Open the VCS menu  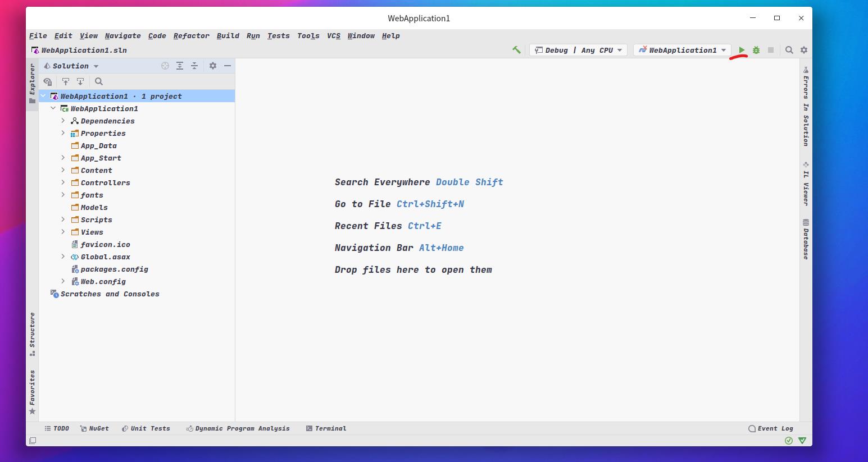click(x=334, y=35)
